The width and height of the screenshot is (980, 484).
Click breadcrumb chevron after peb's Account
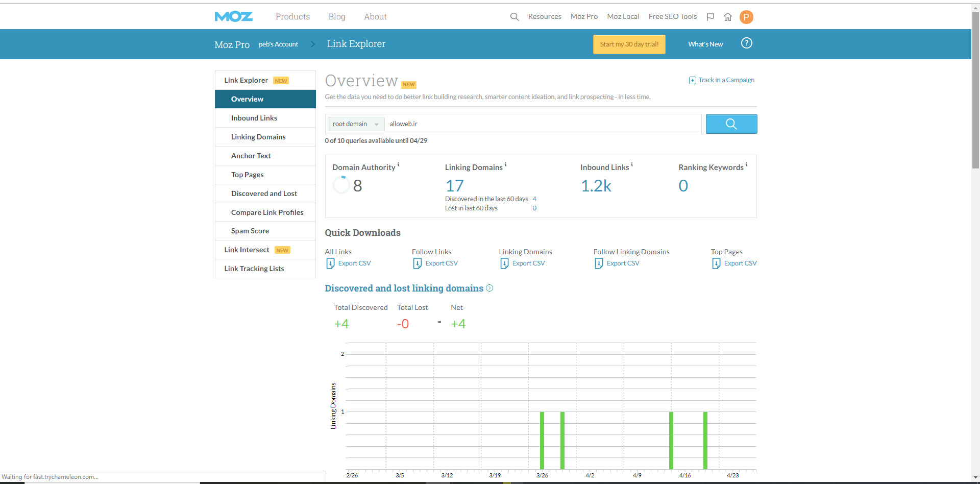[313, 44]
